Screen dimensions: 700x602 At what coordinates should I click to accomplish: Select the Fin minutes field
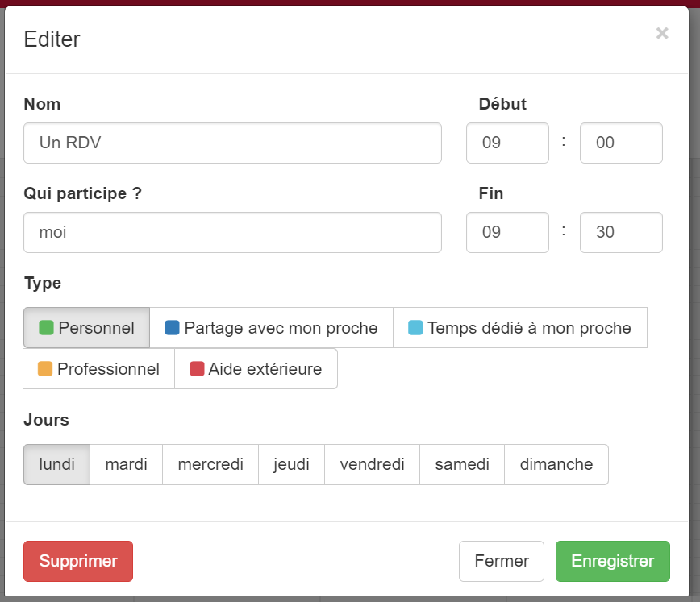[621, 232]
